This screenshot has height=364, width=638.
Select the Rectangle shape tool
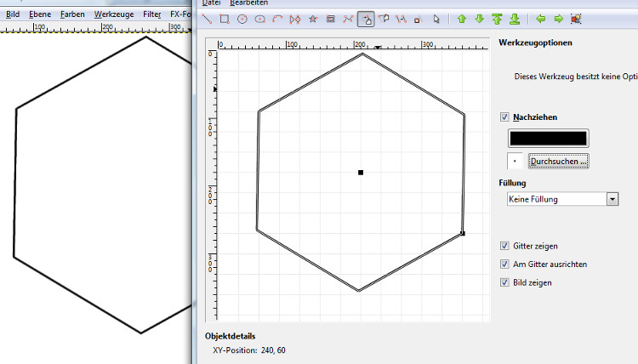pos(225,19)
